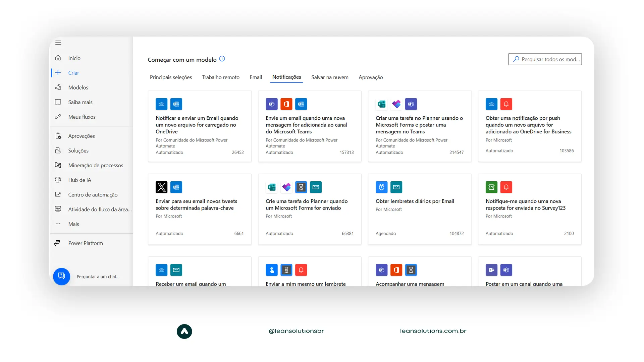Screen dimensions: 644x362
Task: Open the Hub de IA icon
Action: (x=58, y=180)
